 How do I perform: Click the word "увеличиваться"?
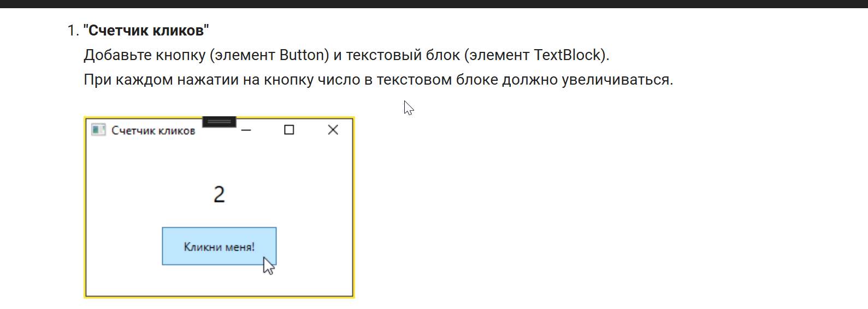pyautogui.click(x=617, y=80)
